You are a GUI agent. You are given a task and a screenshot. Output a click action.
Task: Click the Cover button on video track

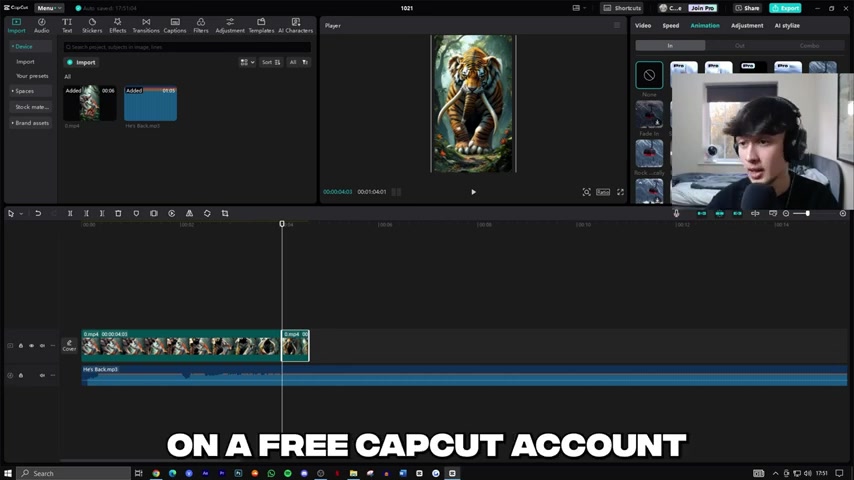pyautogui.click(x=69, y=345)
